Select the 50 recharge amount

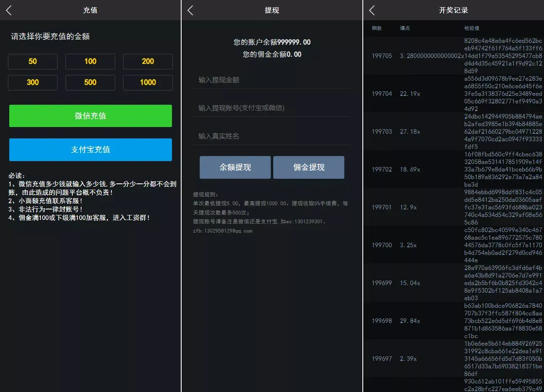pyautogui.click(x=32, y=61)
